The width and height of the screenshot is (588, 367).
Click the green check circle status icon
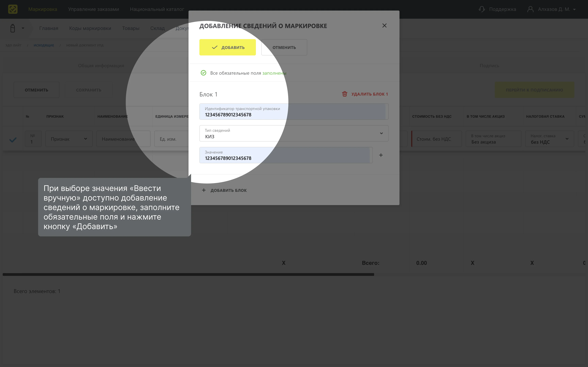(203, 73)
